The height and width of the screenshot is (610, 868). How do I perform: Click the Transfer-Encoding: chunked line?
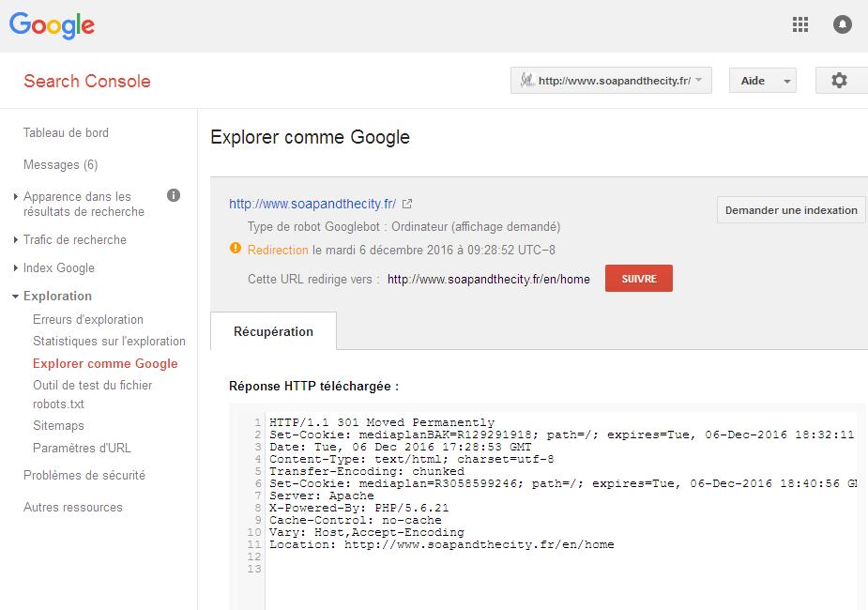tap(367, 471)
